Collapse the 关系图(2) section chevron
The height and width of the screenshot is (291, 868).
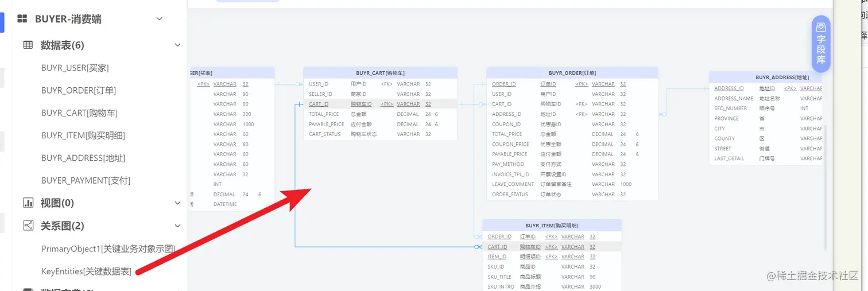177,226
